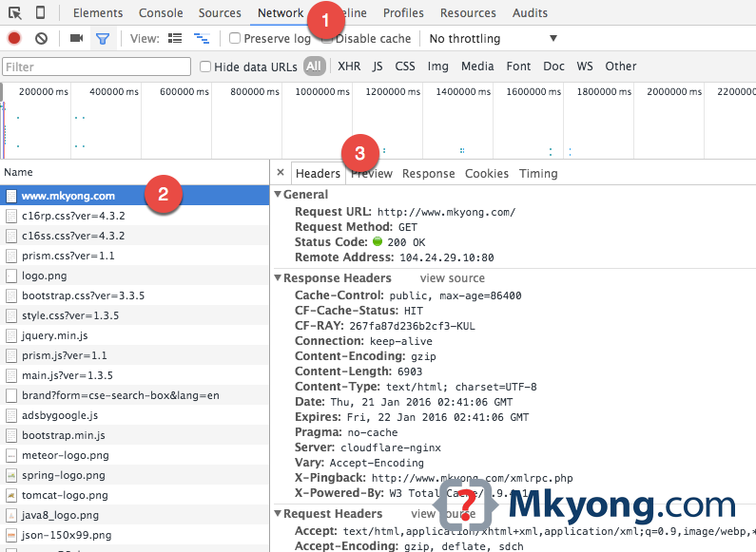Select the bootstrap.css?ver=3.3.5 request
This screenshot has height=552, width=756.
point(134,295)
